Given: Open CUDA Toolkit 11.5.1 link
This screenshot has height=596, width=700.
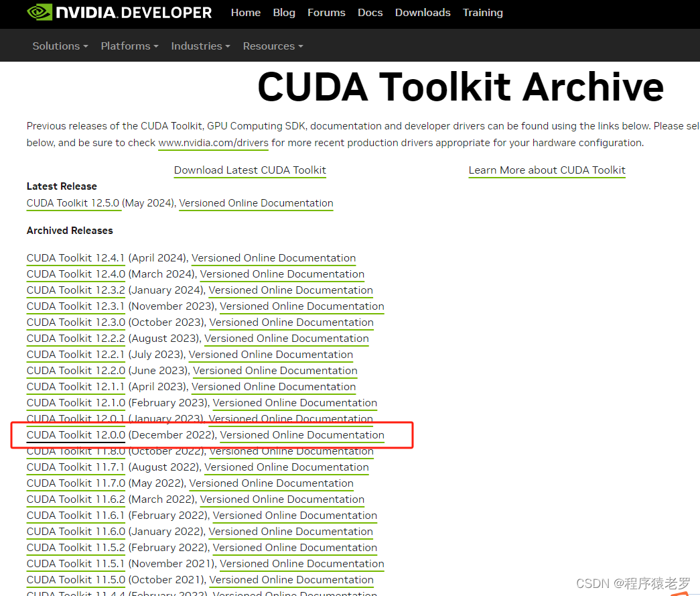Looking at the screenshot, I should (x=76, y=564).
